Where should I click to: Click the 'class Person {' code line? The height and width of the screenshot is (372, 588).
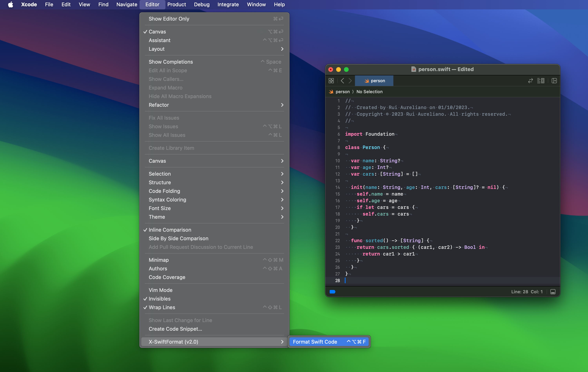367,147
